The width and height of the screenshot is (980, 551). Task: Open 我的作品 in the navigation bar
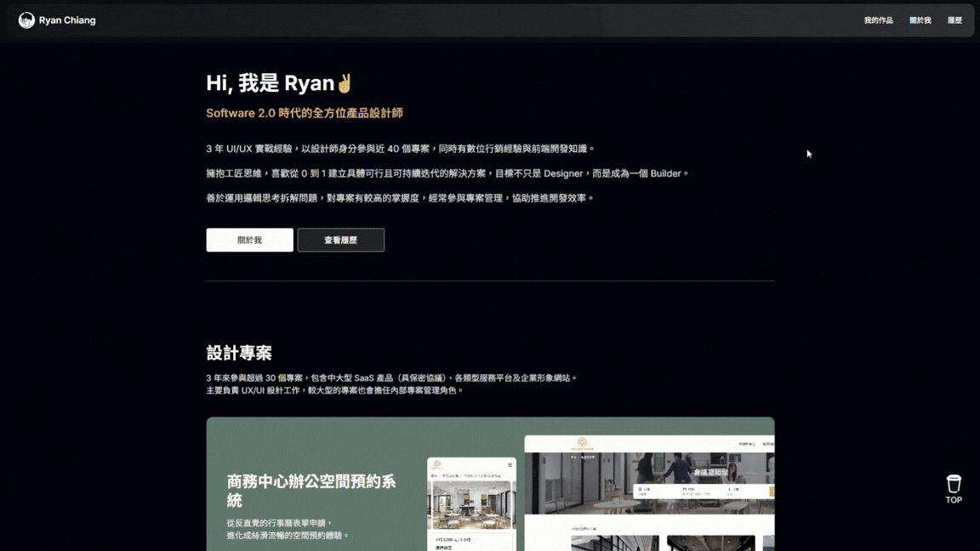click(878, 20)
